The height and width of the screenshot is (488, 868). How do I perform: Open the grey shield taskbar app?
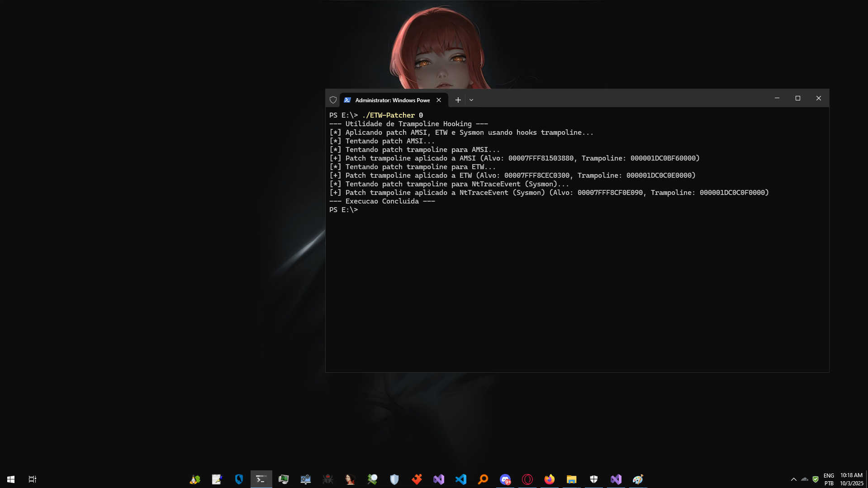click(x=394, y=479)
